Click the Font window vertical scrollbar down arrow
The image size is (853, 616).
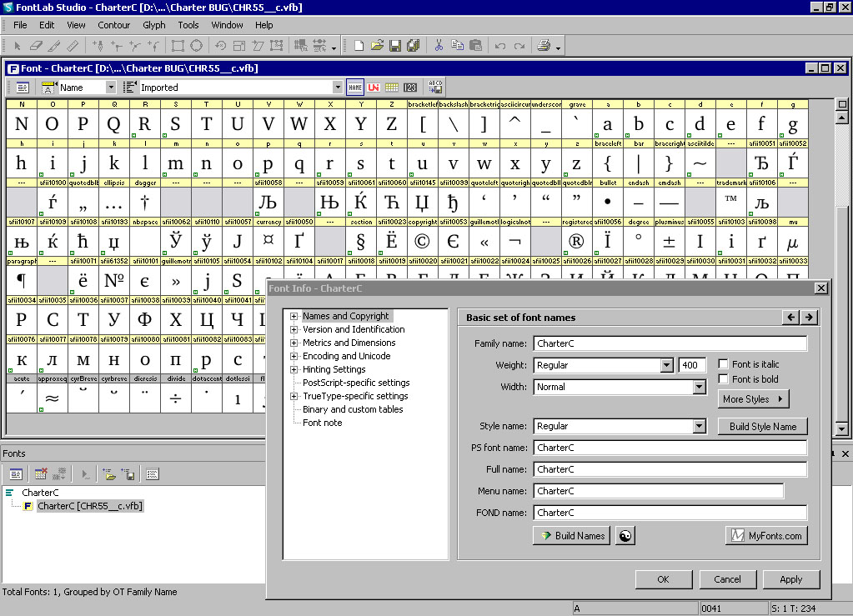pyautogui.click(x=841, y=428)
